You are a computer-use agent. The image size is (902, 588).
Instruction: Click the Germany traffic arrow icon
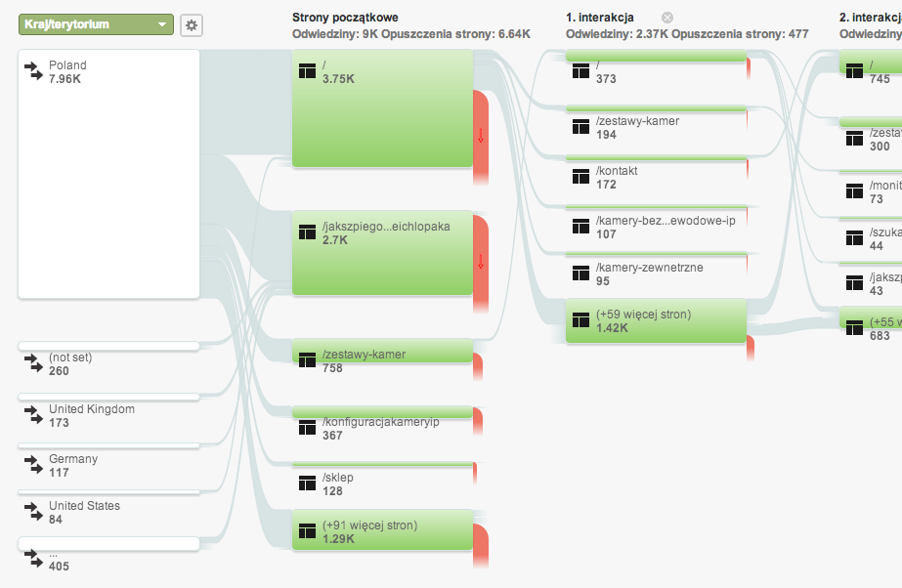[34, 465]
